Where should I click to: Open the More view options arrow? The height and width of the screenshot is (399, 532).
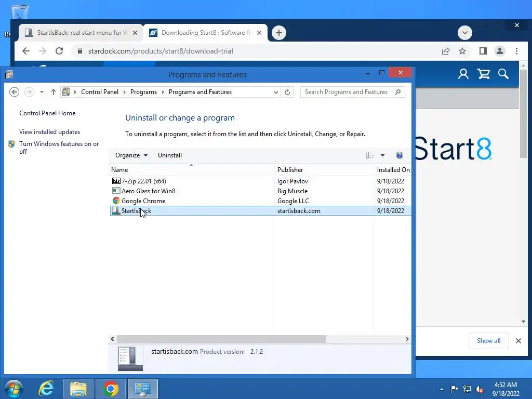[x=382, y=155]
